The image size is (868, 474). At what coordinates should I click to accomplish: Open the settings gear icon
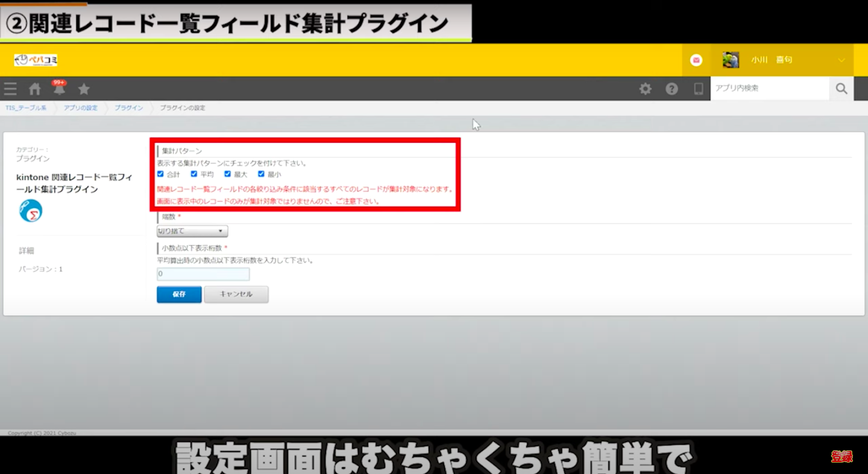click(645, 89)
